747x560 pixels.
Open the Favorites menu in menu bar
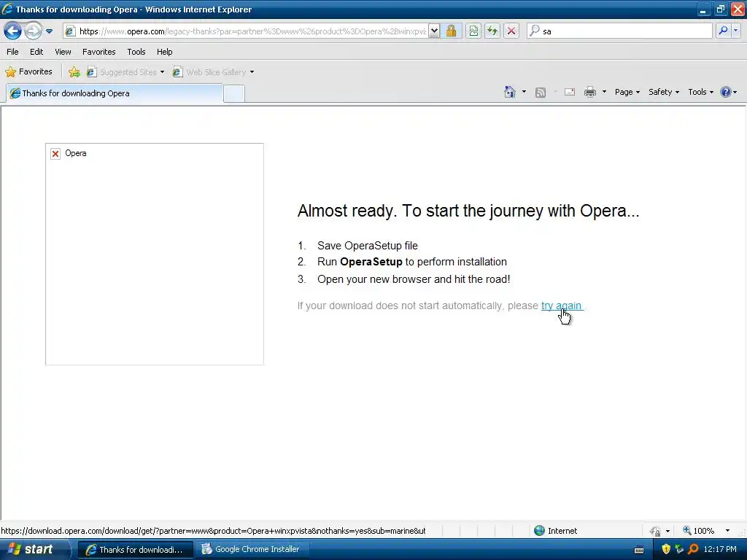point(98,52)
